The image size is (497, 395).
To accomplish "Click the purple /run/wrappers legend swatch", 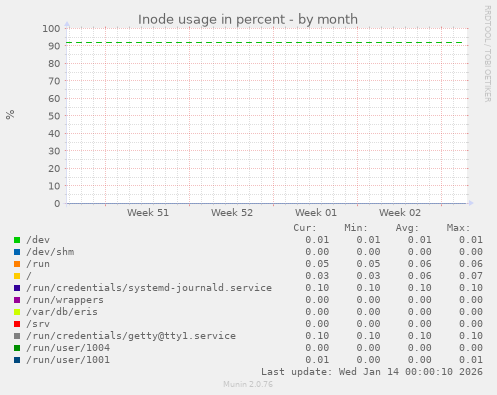I will pyautogui.click(x=17, y=300).
